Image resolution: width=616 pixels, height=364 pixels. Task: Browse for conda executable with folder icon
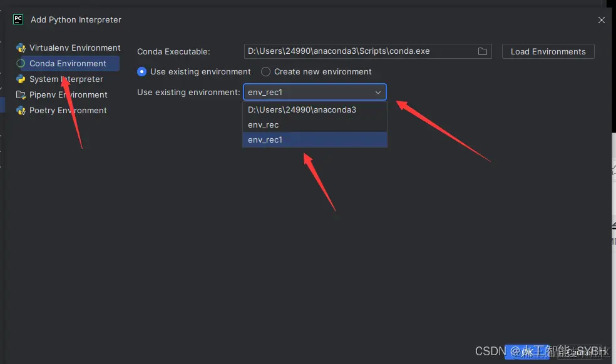(x=483, y=51)
